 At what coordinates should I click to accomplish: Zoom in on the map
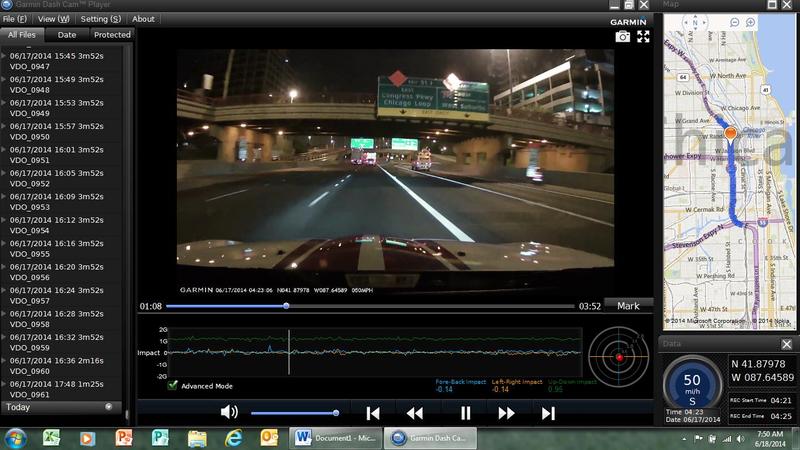pyautogui.click(x=750, y=22)
